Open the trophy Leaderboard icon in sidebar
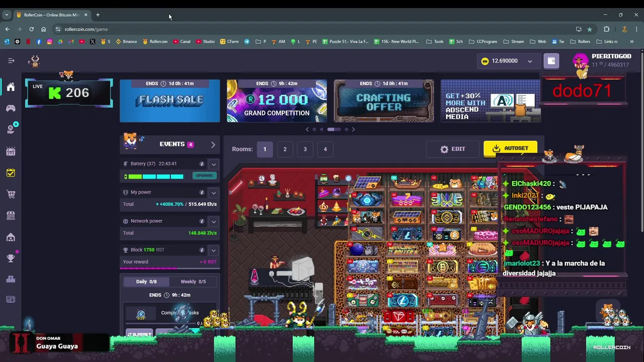 (x=11, y=258)
